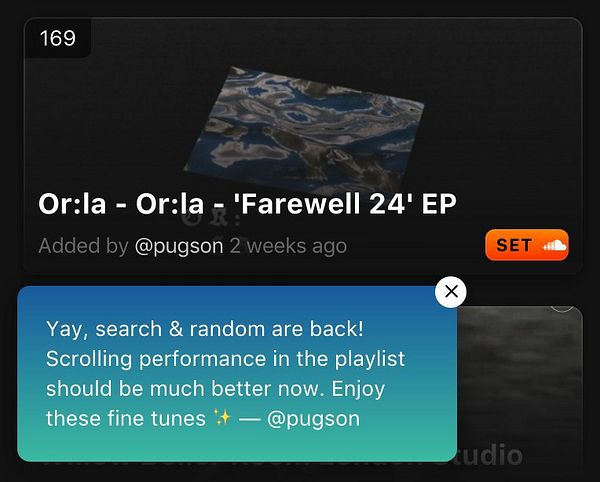Click the @pugson mention inside the notification
The height and width of the screenshot is (482, 600).
click(x=313, y=418)
